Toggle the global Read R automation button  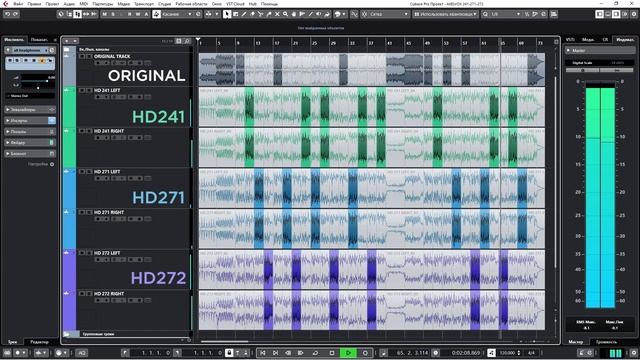pyautogui.click(x=129, y=14)
